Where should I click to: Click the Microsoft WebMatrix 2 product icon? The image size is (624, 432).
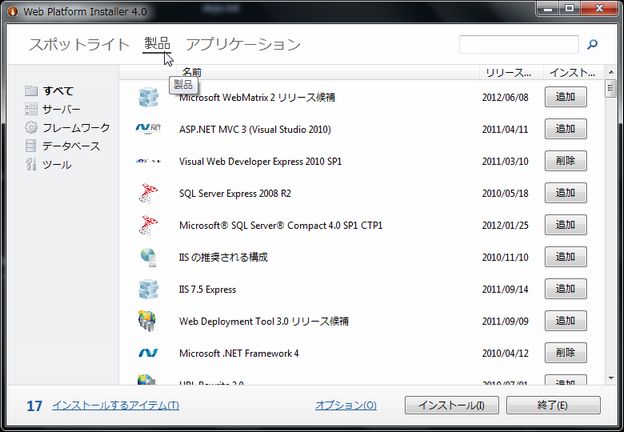point(148,97)
